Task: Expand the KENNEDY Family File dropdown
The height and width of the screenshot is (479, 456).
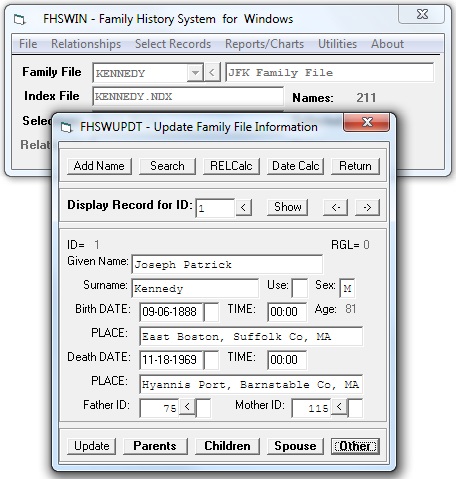Action: click(195, 72)
